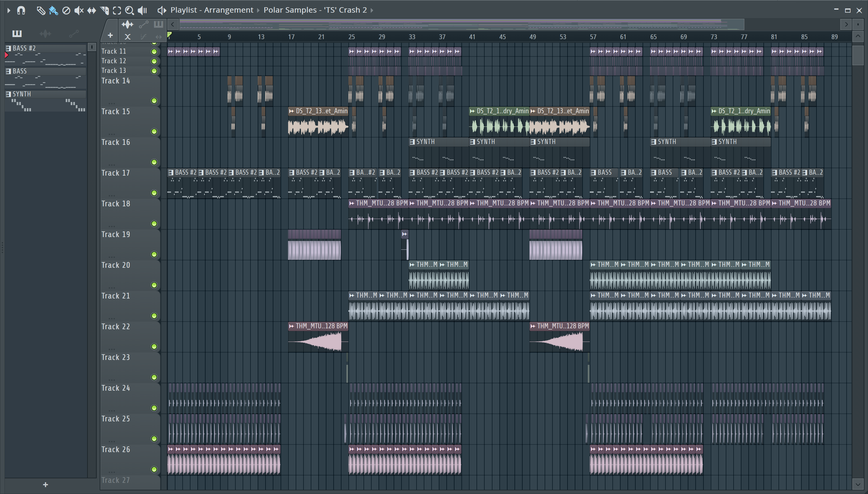
Task: Mute Track 26 via green LED
Action: [x=154, y=470]
